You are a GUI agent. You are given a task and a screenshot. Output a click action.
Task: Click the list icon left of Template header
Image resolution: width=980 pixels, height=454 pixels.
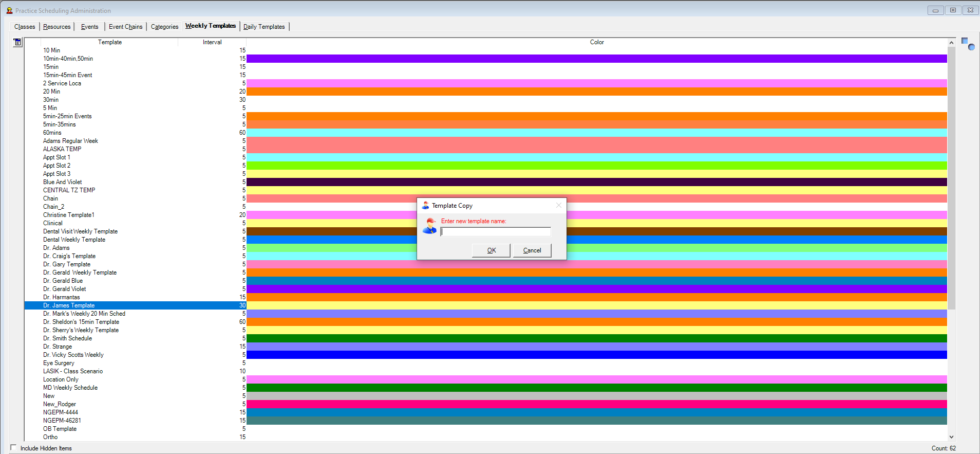17,42
